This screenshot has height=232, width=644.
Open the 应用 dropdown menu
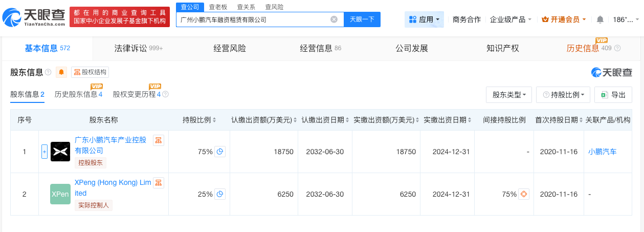[424, 19]
